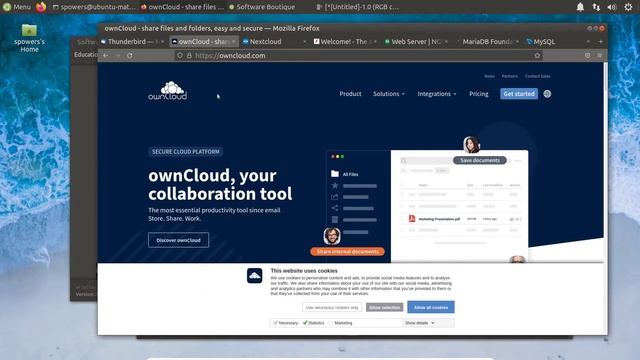Click the ownCloud logo in the header

pos(168,91)
